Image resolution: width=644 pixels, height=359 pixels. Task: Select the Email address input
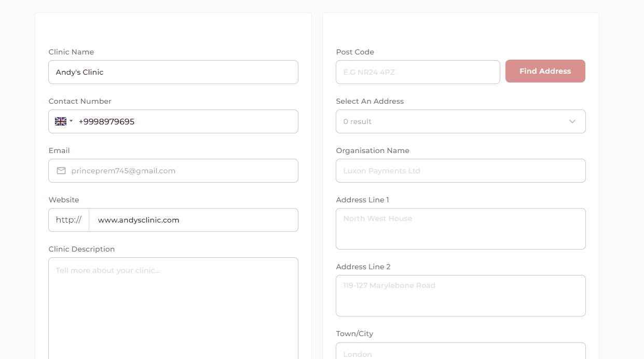coord(182,171)
